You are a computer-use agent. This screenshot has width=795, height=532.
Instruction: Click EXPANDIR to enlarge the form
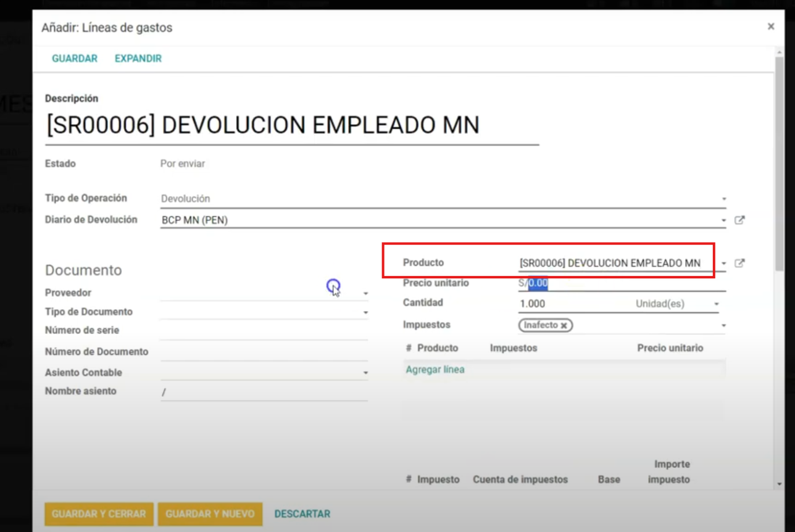pos(137,58)
